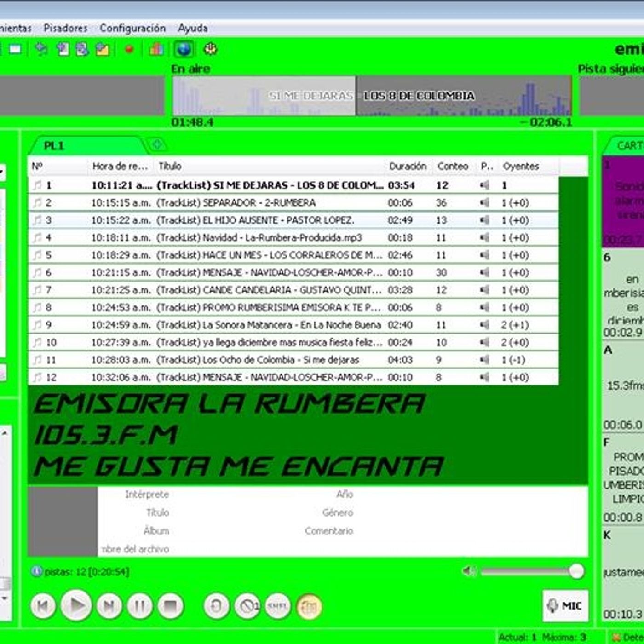Select track SI ME DEJARAS - LOS 8 DE COLOM
The height and width of the screenshot is (644, 644).
[x=293, y=185]
